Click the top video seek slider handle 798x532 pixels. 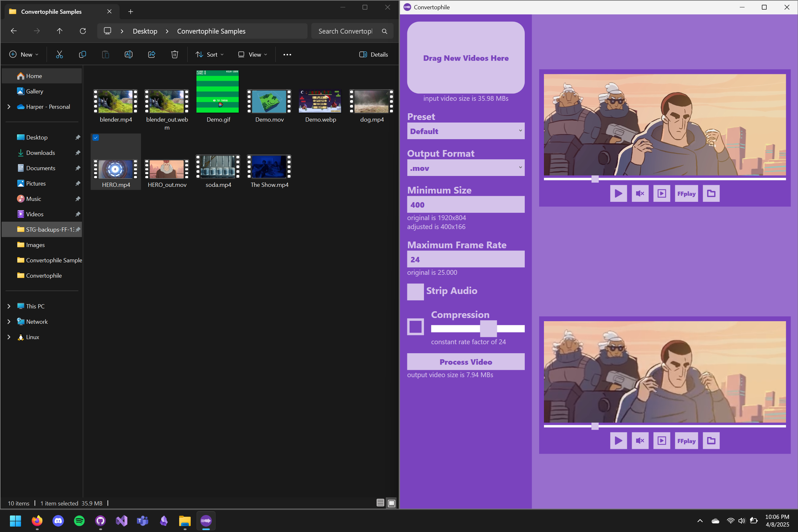click(595, 179)
